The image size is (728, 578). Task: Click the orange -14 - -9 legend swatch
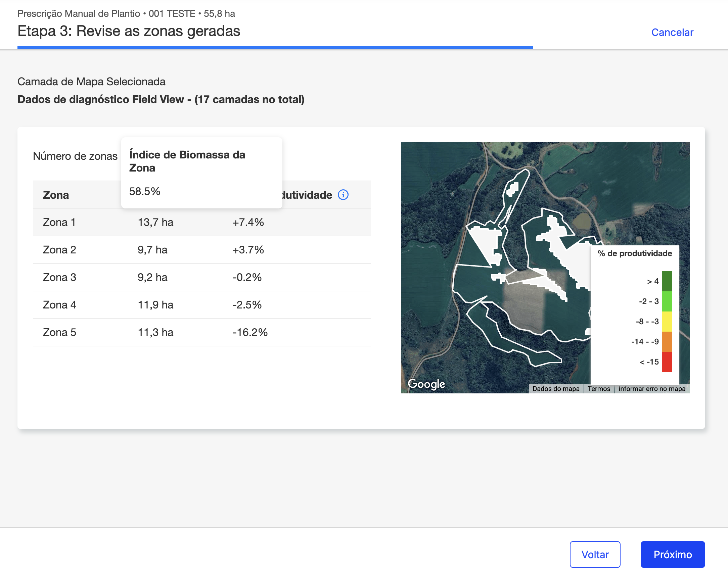[667, 341]
